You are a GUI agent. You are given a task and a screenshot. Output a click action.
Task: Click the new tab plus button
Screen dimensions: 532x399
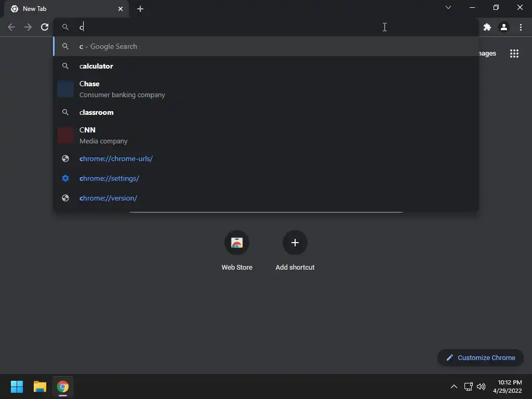click(140, 9)
